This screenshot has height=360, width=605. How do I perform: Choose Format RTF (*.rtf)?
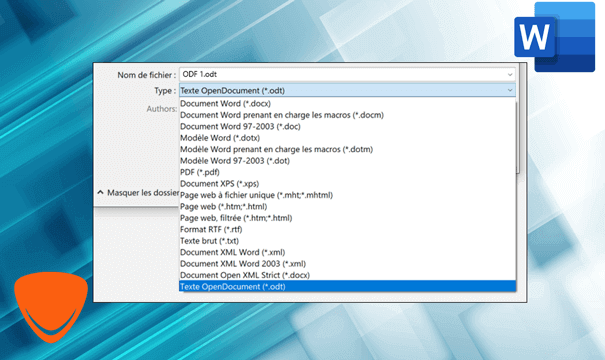pos(347,230)
